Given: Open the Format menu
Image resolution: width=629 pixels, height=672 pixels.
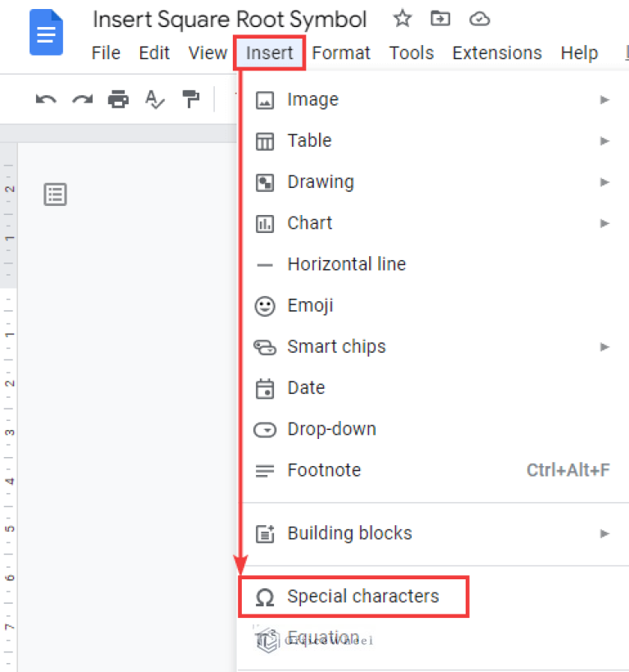Looking at the screenshot, I should click(341, 53).
